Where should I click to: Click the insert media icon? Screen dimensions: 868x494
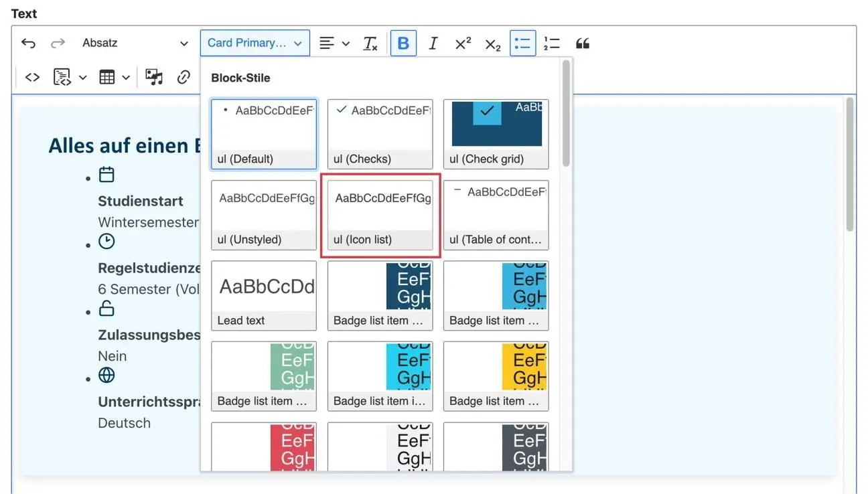coord(154,78)
